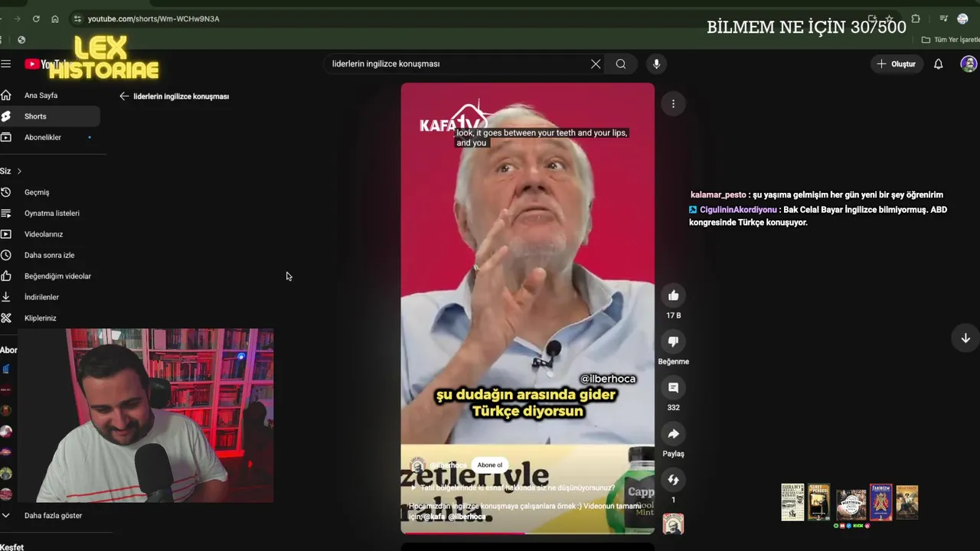Seek on the Short's red progress bar
This screenshot has width=980, height=551.
528,533
